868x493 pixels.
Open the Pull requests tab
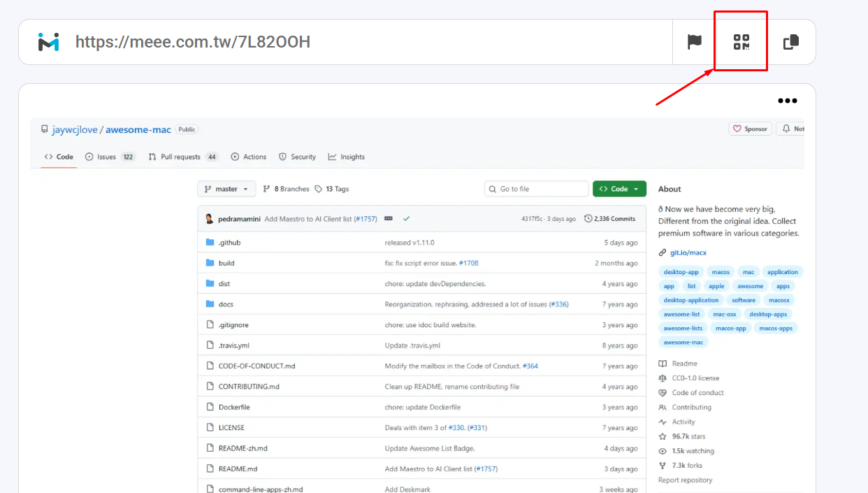coord(183,157)
